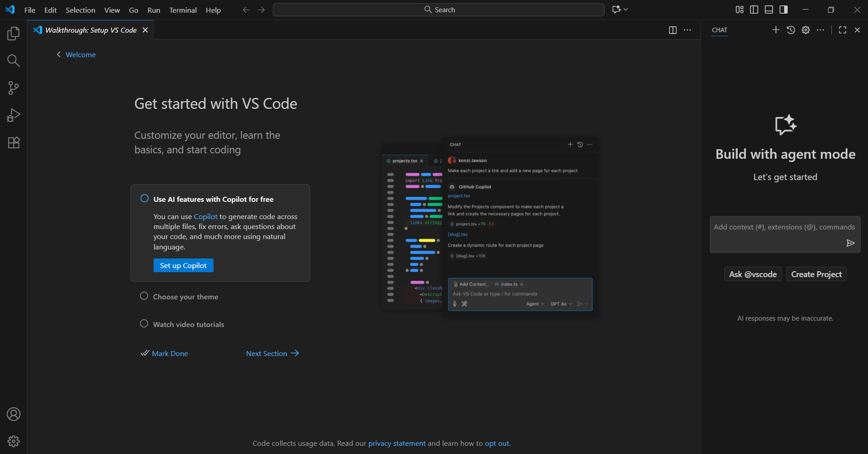Click the Create Project button
Screen dimensions: 868x454
coord(816,274)
